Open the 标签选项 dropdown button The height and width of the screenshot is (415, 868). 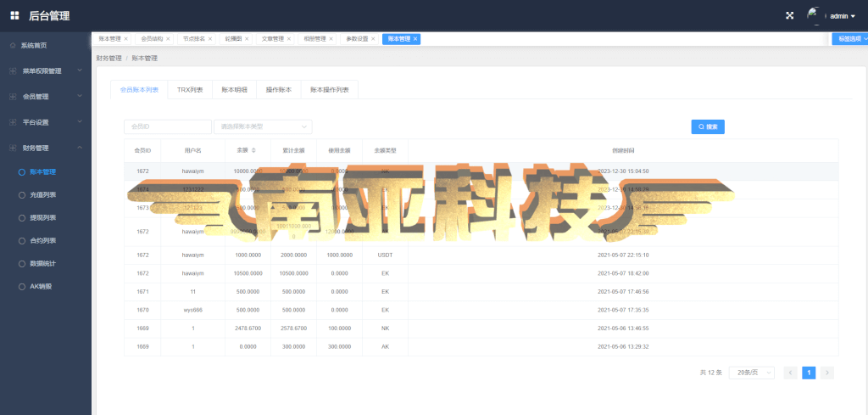tap(849, 39)
